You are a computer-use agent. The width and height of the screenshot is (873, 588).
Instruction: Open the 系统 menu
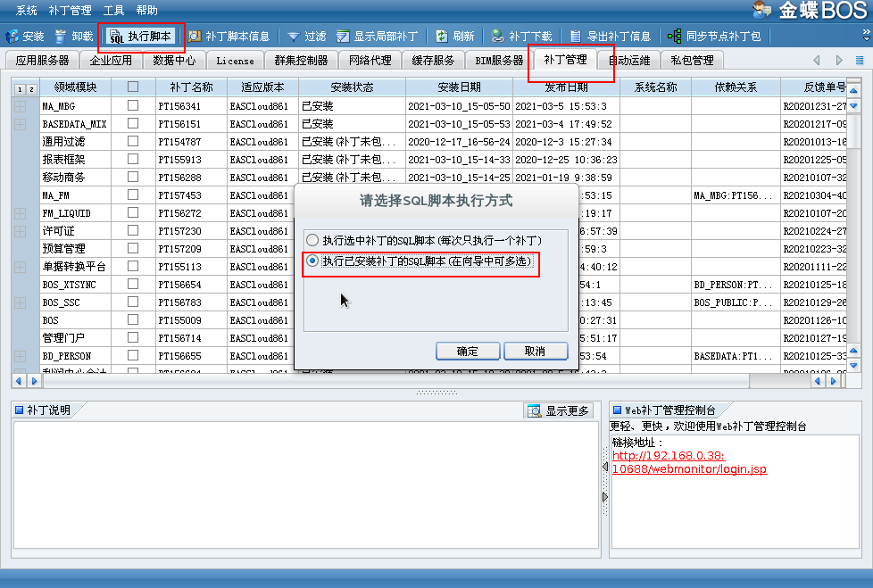point(26,10)
